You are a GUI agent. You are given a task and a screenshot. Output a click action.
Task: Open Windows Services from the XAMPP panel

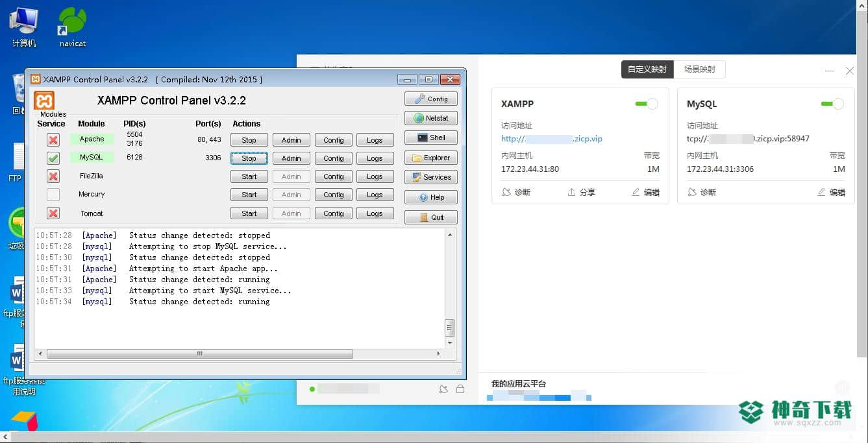[431, 177]
